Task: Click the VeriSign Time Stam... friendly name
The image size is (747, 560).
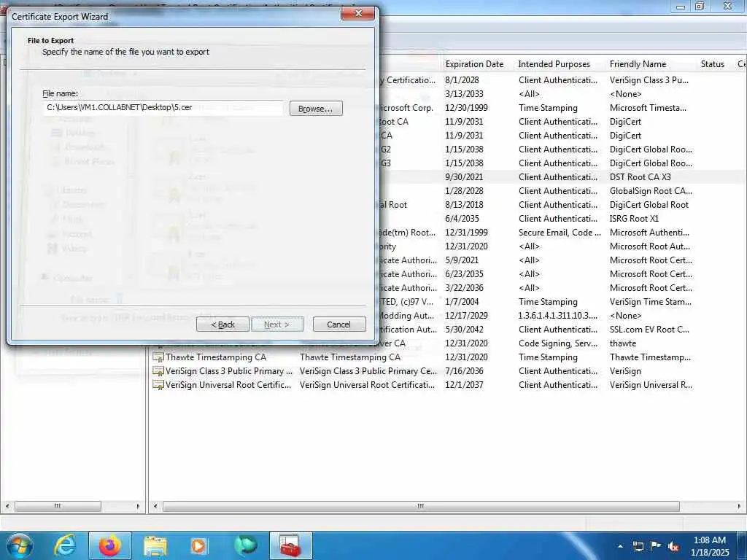Action: click(x=650, y=302)
